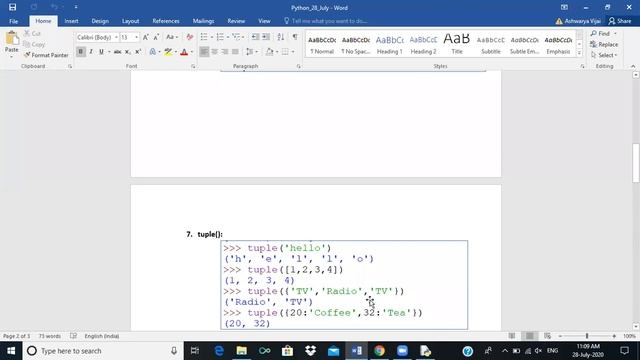Click the Copy command
Viewport: 640px width, 360px height.
point(34,44)
